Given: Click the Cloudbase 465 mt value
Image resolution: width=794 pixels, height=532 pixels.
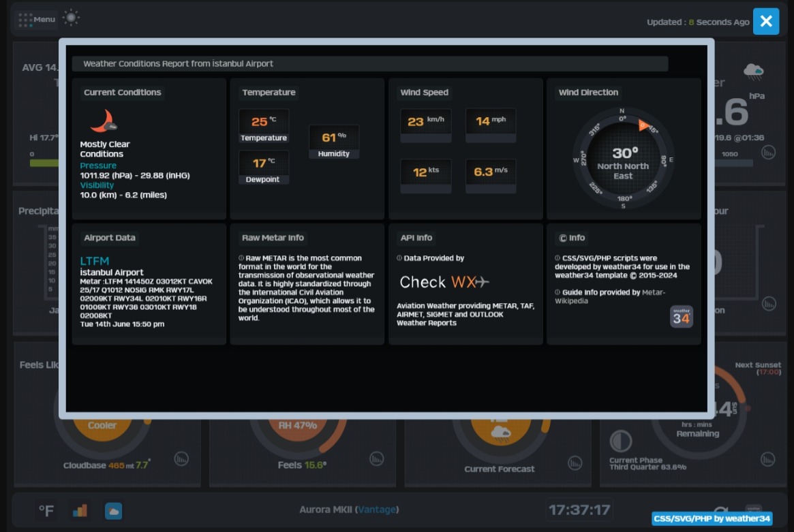Looking at the screenshot, I should coord(121,465).
